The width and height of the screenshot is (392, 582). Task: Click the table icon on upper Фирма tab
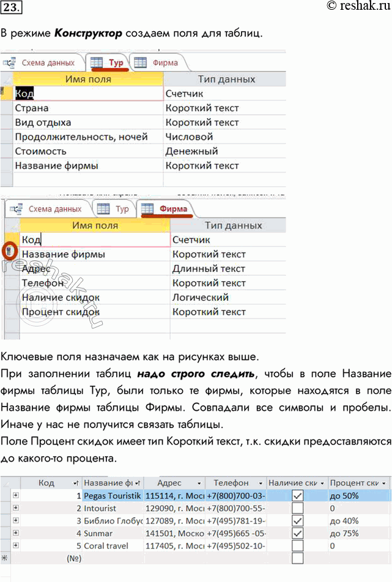pyautogui.click(x=140, y=62)
